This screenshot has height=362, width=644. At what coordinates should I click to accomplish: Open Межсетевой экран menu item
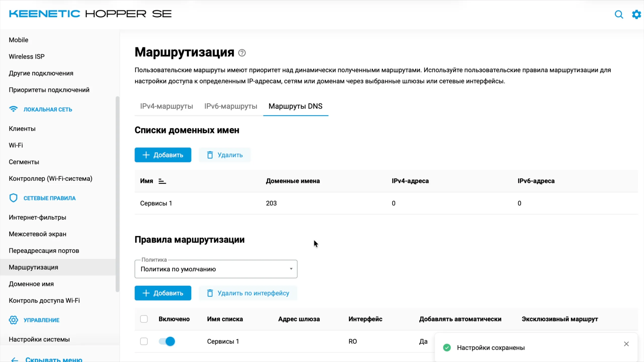37,234
